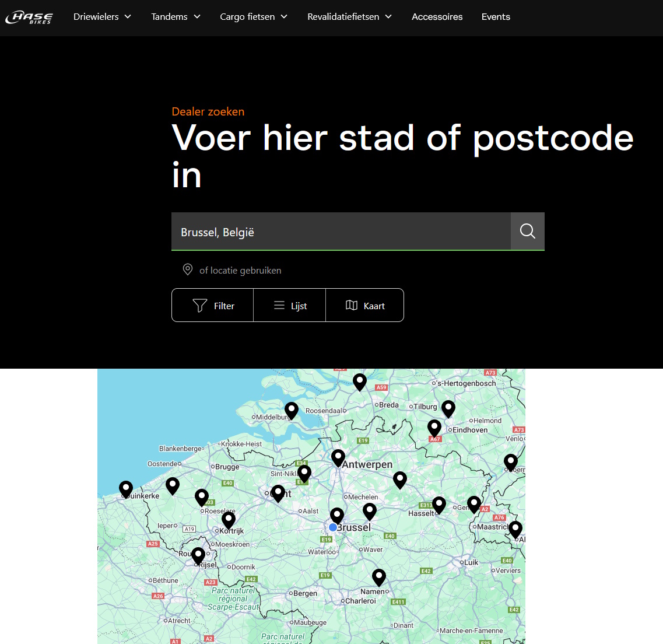Click the dealer marker near Kortrijk
Viewport: 663px width, 644px height.
click(x=229, y=519)
